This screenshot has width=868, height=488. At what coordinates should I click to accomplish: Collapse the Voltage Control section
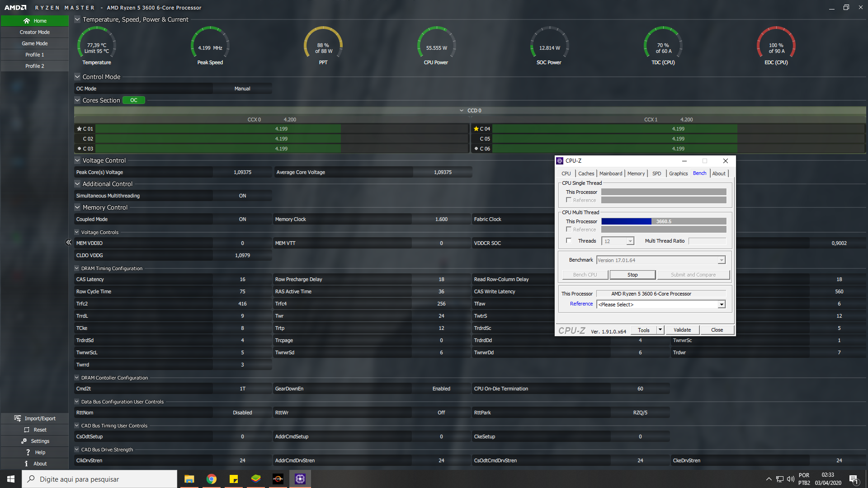[x=77, y=160]
